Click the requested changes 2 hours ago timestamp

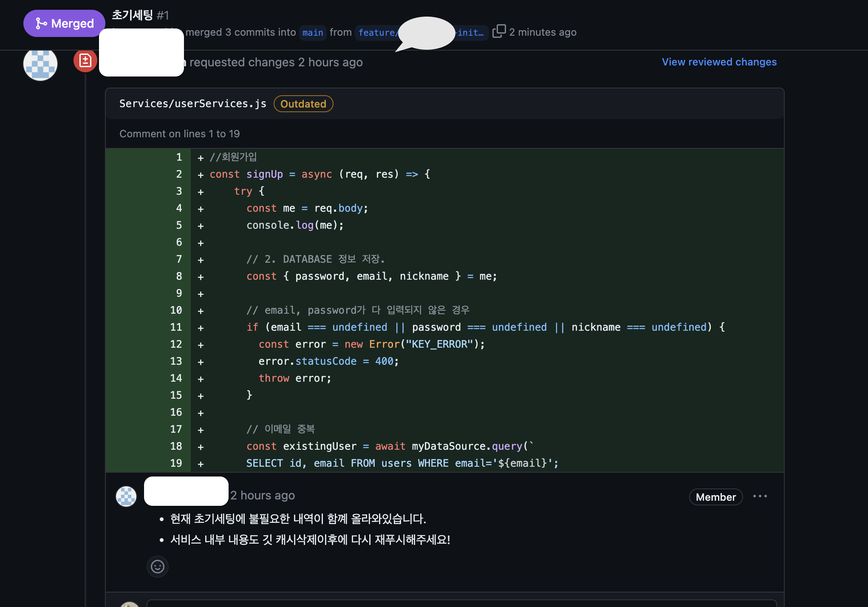(x=330, y=62)
